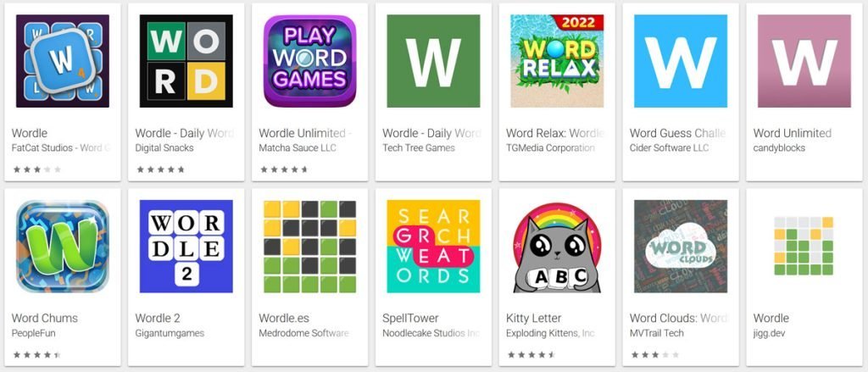868x372 pixels.
Task: Open the Play Word Games purple icon
Action: pyautogui.click(x=310, y=61)
